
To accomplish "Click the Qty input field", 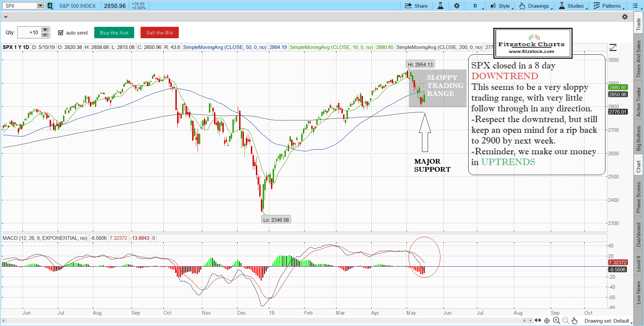I will (29, 33).
